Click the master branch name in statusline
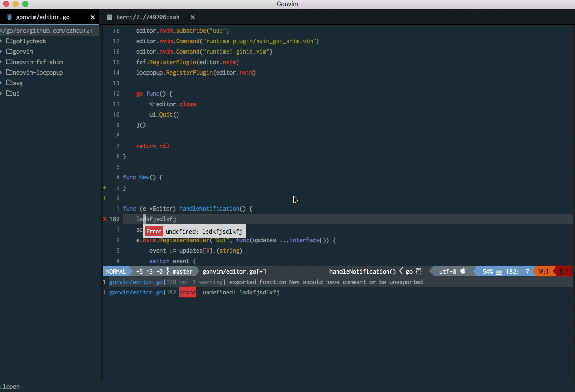Screen dimensions: 575x392 (x=183, y=272)
